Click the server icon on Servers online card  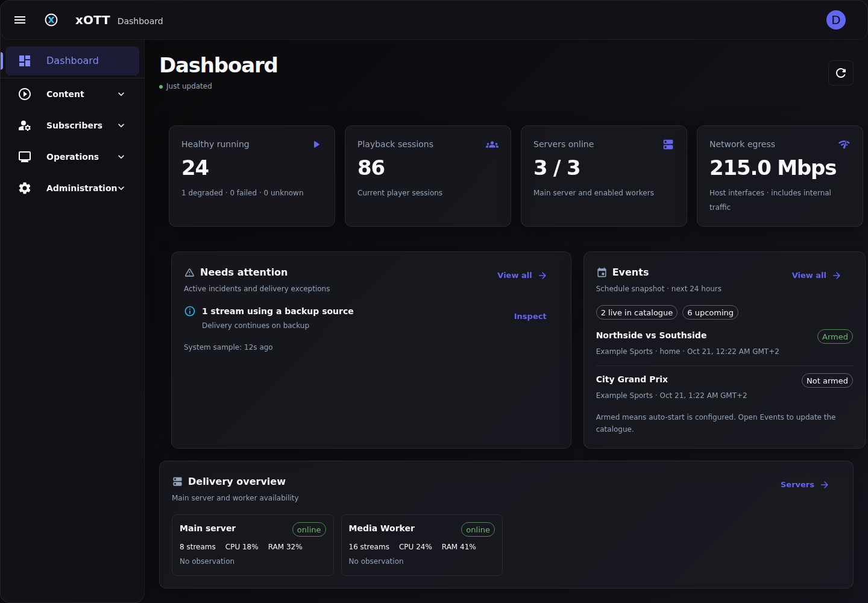668,145
